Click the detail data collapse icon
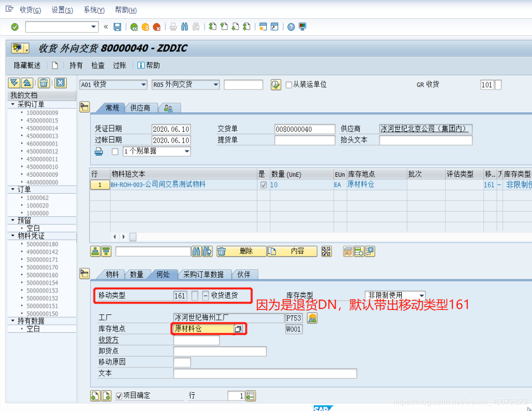The image size is (532, 411). [85, 273]
